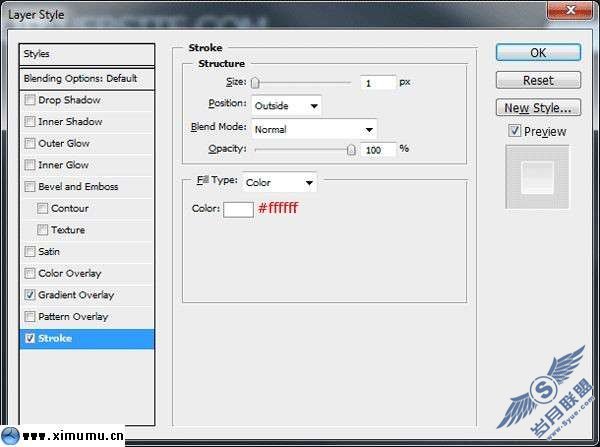Image resolution: width=600 pixels, height=447 pixels.
Task: Toggle the Inner Glow checkbox
Action: (30, 165)
